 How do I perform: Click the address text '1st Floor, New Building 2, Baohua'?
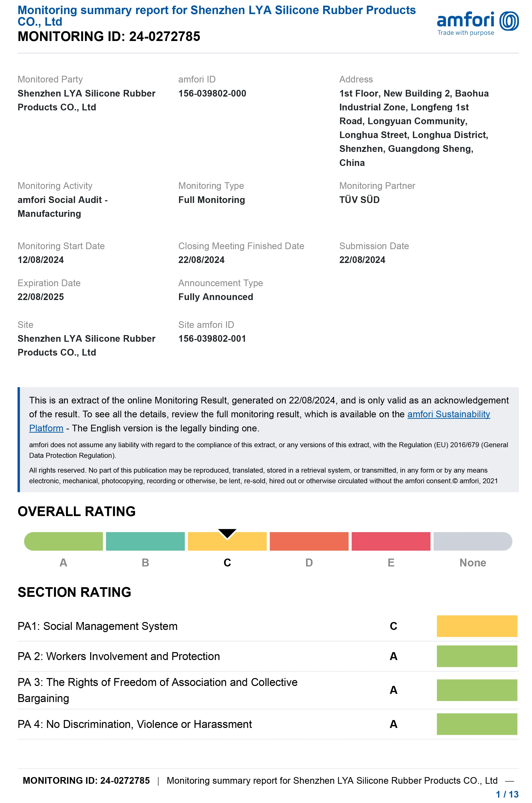pyautogui.click(x=414, y=93)
